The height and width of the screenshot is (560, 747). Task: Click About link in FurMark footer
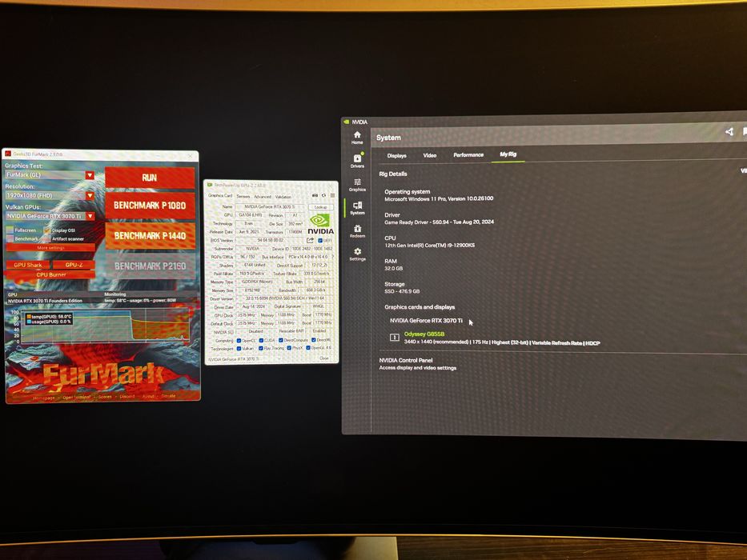point(148,396)
